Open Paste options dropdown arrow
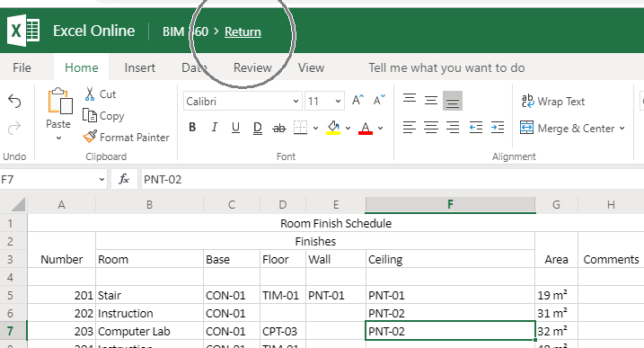The height and width of the screenshot is (348, 644). click(x=58, y=138)
